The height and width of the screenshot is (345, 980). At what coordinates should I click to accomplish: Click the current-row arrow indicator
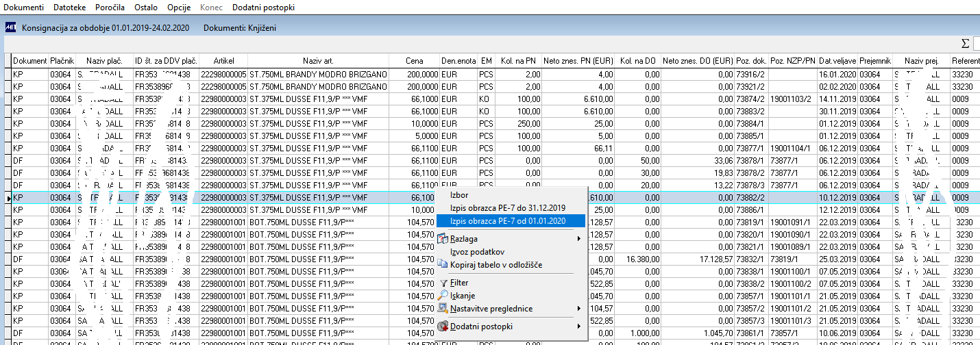(8, 197)
